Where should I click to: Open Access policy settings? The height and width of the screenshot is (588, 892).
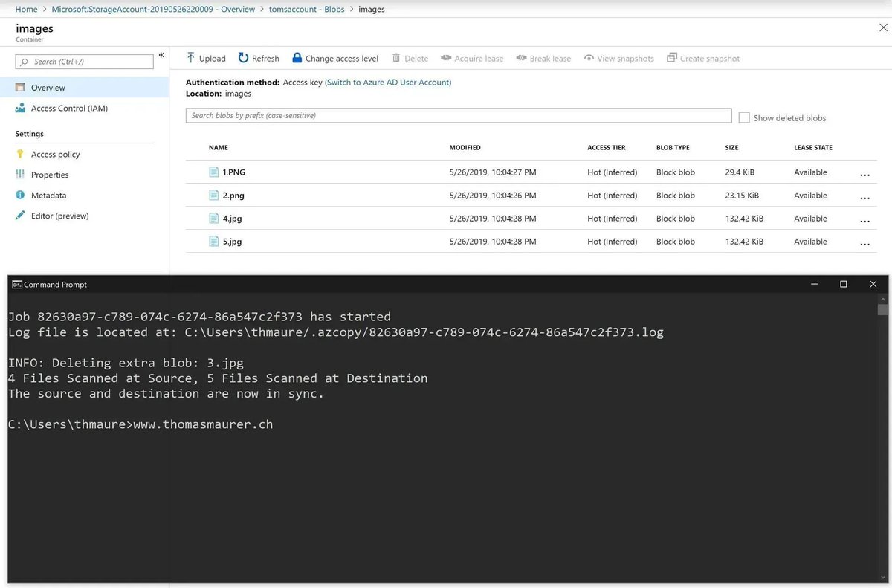click(55, 154)
